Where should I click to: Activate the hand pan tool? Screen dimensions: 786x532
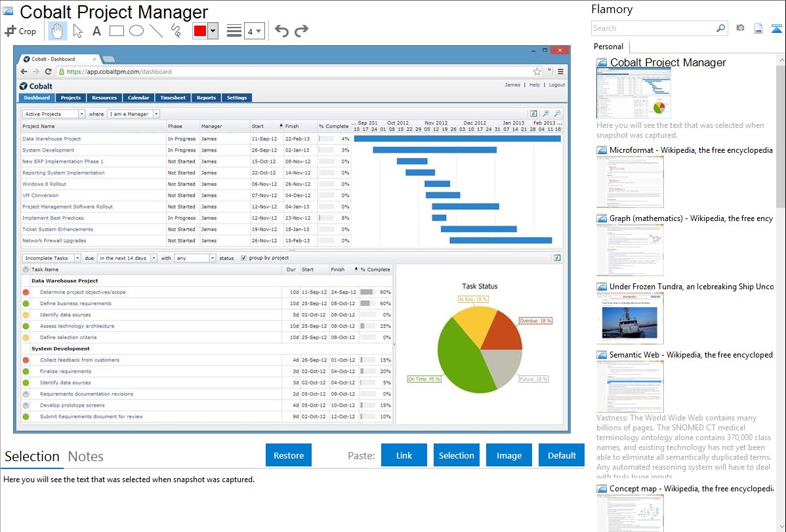click(58, 31)
